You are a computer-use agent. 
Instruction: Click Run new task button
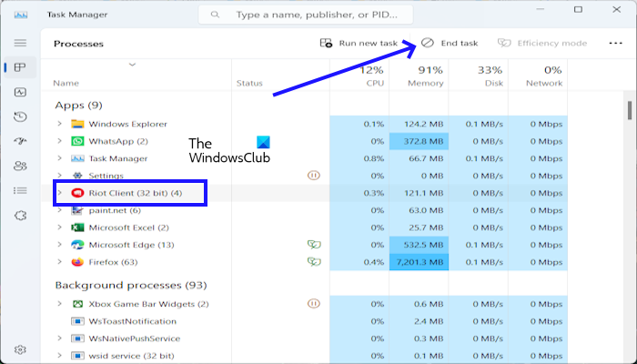(x=359, y=43)
